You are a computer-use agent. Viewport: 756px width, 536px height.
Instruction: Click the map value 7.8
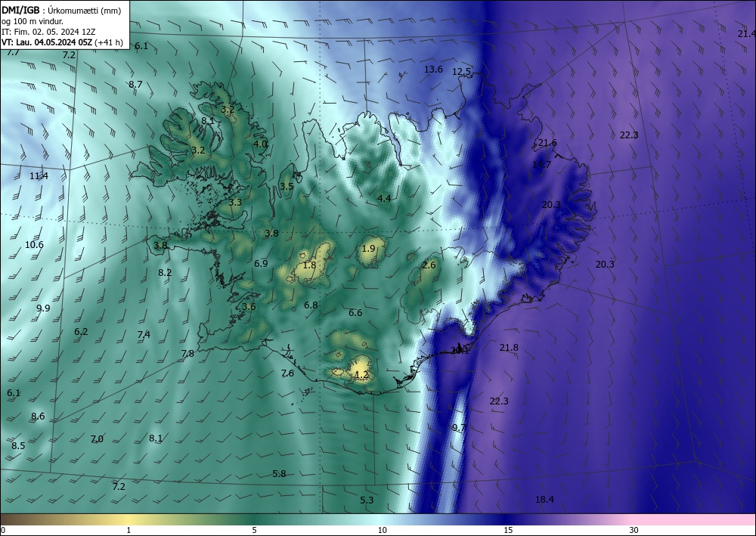click(187, 354)
